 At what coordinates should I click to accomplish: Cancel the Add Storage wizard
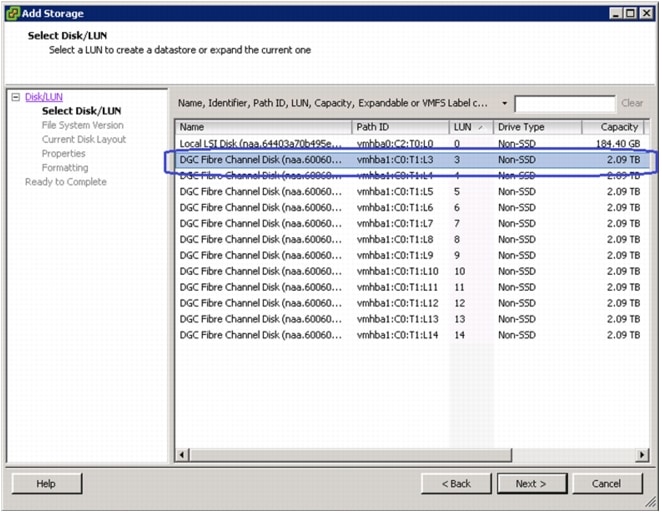pos(606,484)
